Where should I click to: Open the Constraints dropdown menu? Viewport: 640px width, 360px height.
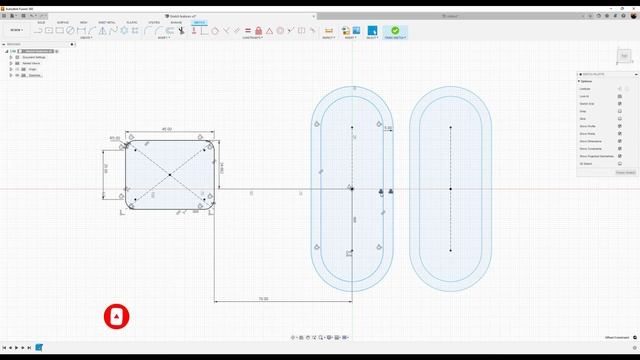tap(253, 38)
